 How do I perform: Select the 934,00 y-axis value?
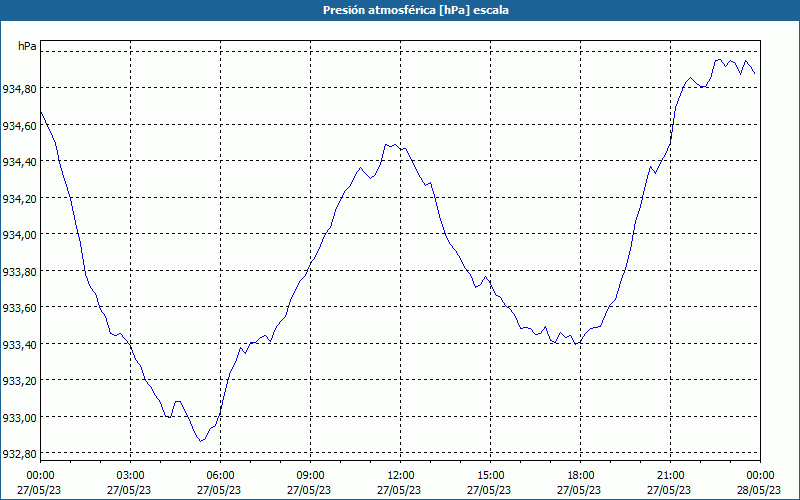point(19,235)
